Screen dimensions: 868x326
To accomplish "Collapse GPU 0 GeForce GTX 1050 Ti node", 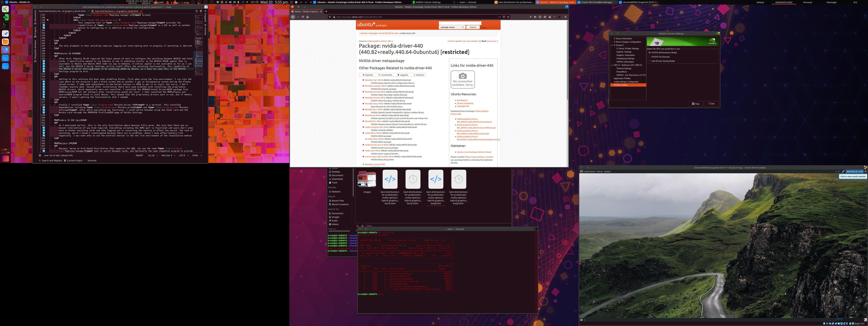I will [612, 65].
